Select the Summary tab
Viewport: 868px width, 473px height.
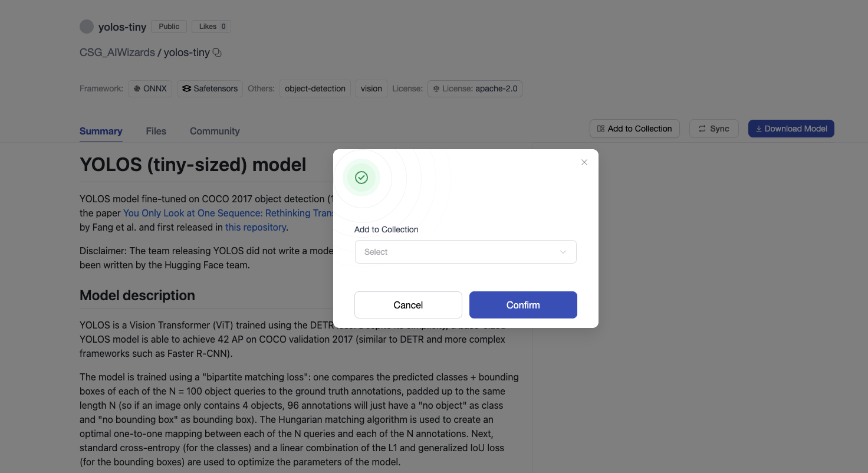[x=101, y=131]
